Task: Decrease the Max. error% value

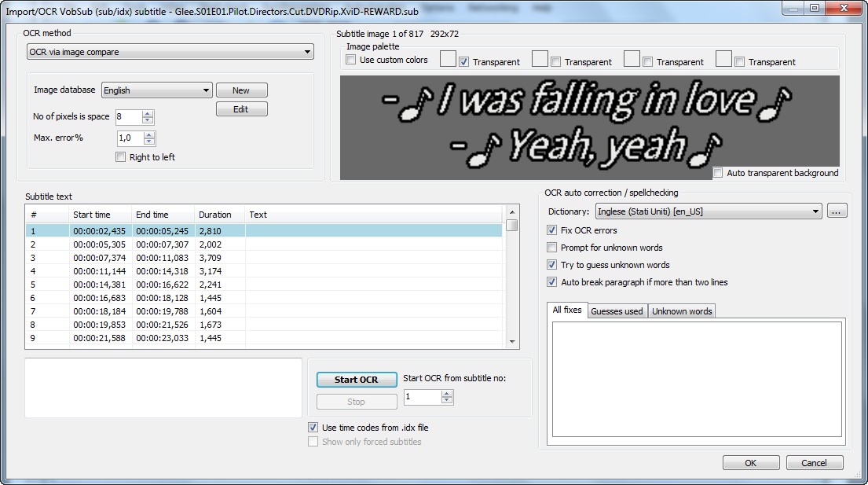Action: tap(149, 141)
